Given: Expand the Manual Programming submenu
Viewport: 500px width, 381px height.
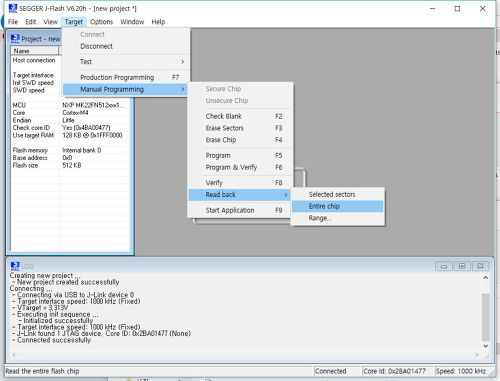Looking at the screenshot, I should pos(126,89).
